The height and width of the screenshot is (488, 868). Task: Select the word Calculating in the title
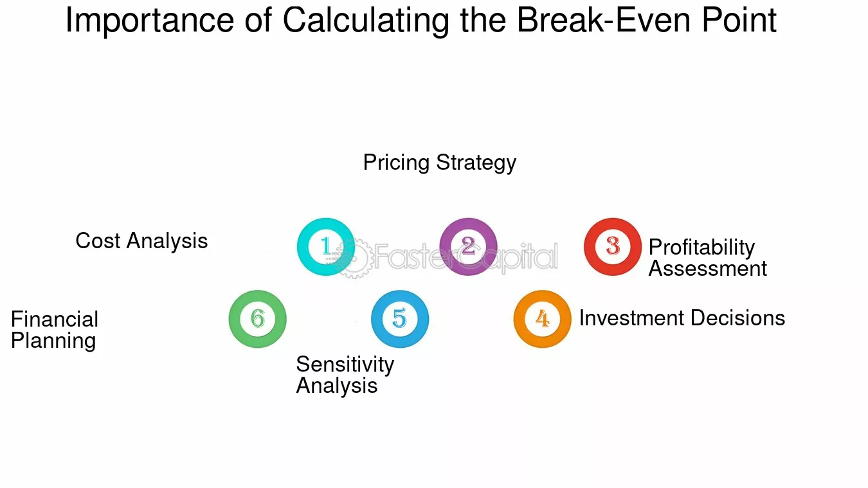tap(365, 21)
